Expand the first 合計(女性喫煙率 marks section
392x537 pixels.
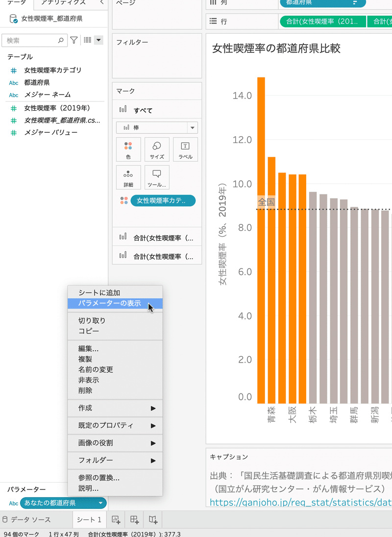157,238
